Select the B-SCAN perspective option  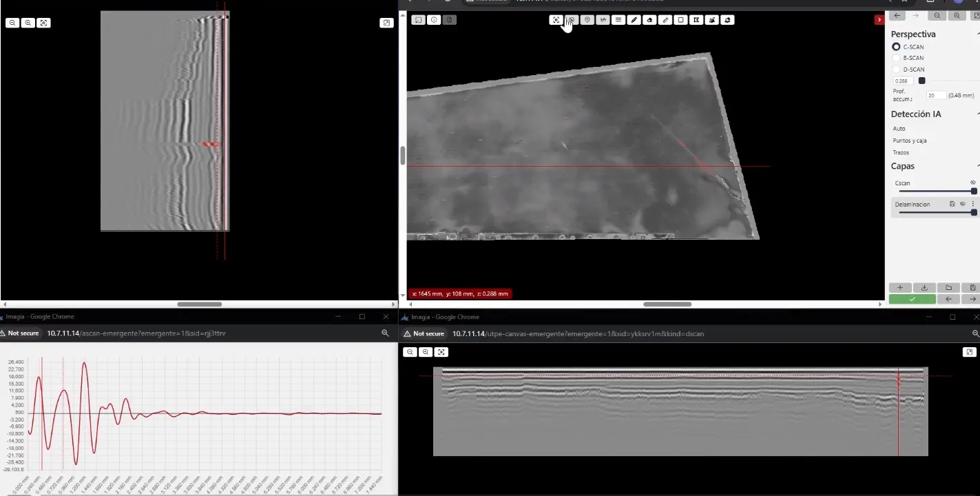(x=896, y=58)
